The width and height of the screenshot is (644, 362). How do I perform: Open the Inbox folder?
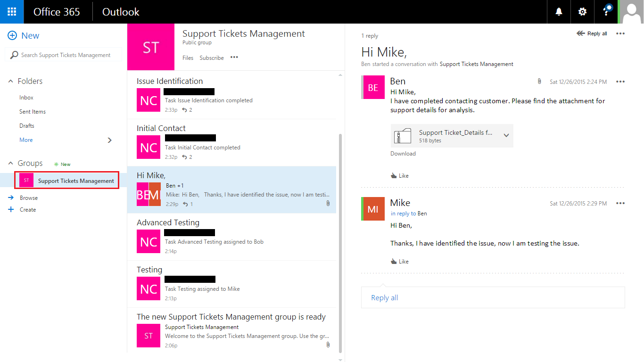[x=26, y=98]
